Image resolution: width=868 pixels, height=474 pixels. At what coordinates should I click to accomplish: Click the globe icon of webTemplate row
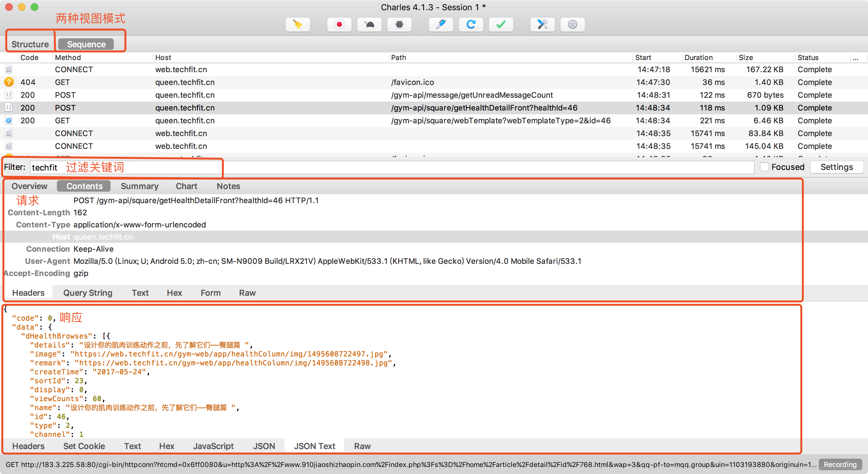[x=9, y=120]
